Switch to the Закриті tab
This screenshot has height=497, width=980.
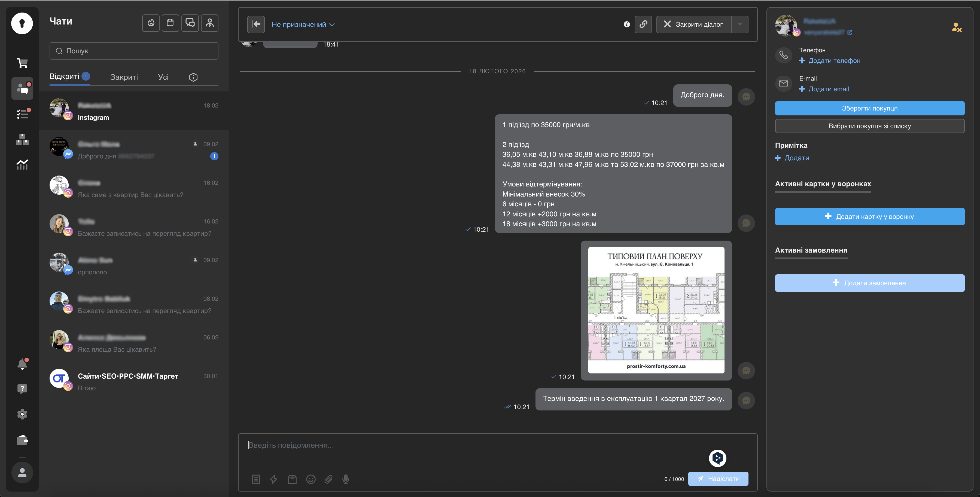(124, 77)
